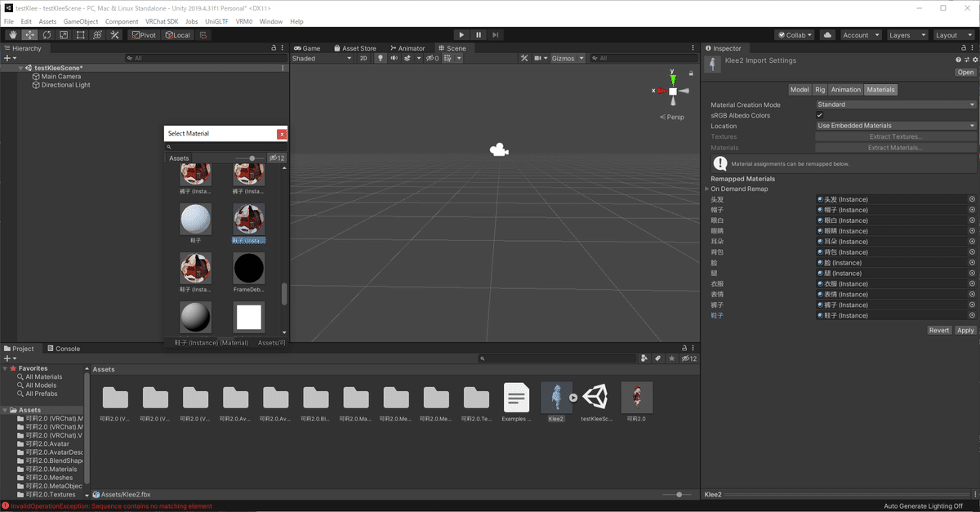Open the cloud services icon
This screenshot has width=980, height=512.
click(827, 35)
